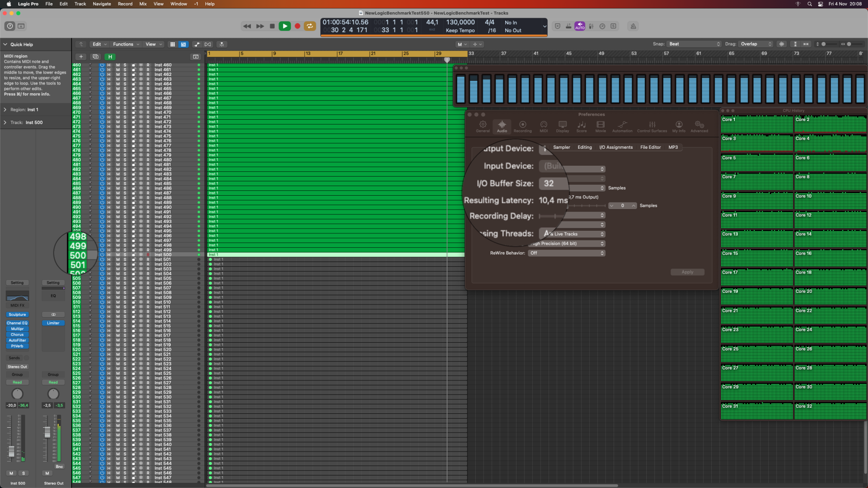Screen dimensions: 868x488
Task: Open the Snap dropdown set to Beat
Action: (x=694, y=44)
